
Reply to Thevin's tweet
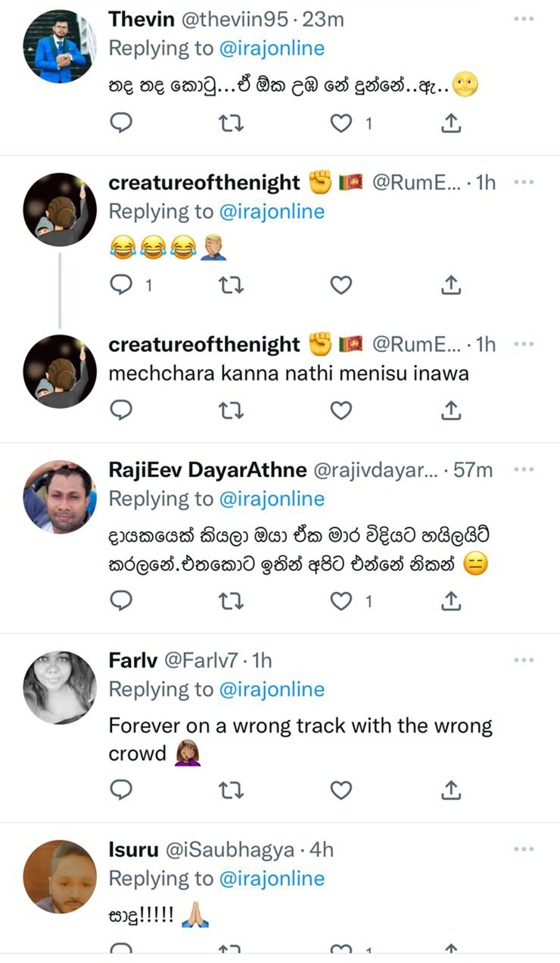pos(121,123)
